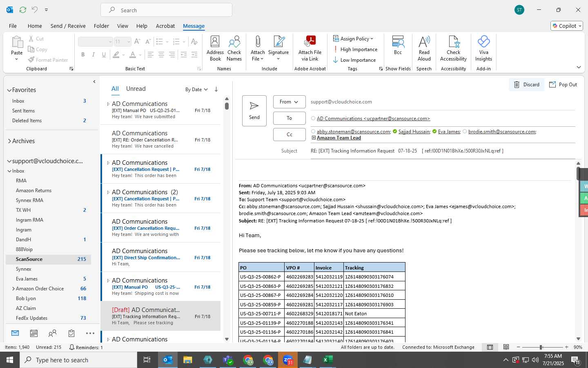Click the Cc recipients button
This screenshot has width=588, height=368.
289,135
